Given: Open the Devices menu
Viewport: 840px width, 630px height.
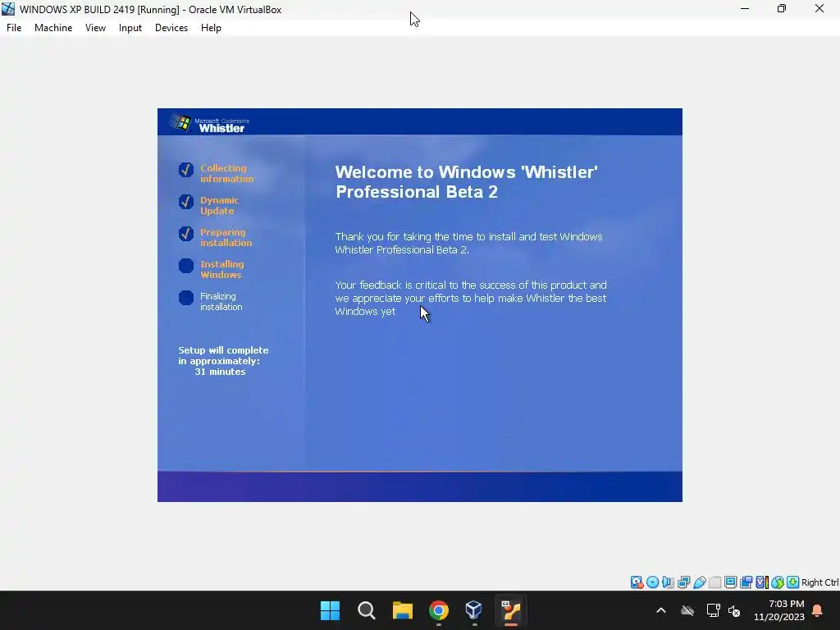Looking at the screenshot, I should [171, 28].
